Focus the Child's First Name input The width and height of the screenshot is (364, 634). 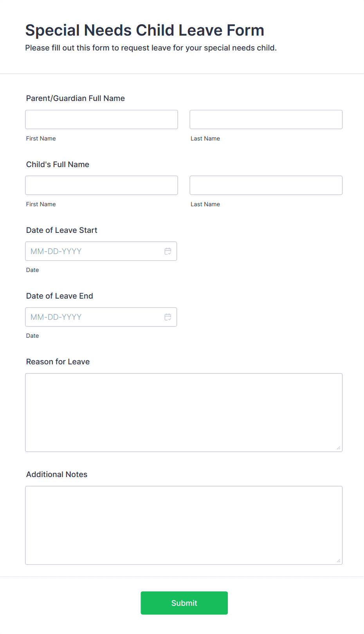[101, 185]
